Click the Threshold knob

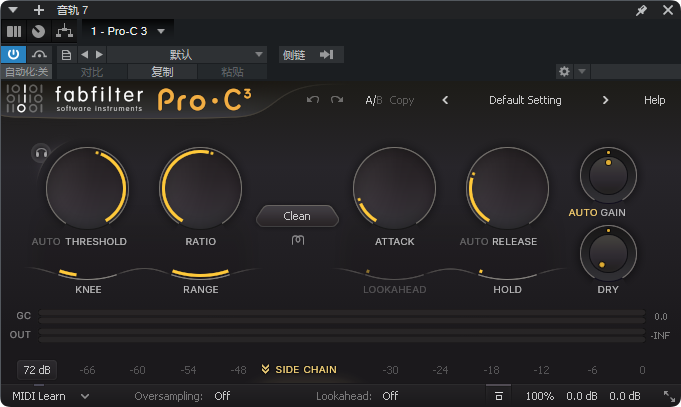(x=87, y=188)
